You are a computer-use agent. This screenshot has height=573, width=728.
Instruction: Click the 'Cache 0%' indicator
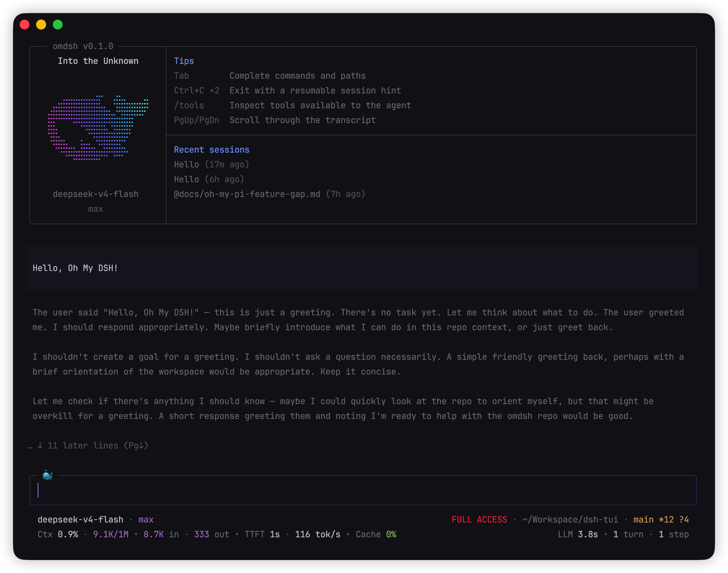tap(376, 534)
